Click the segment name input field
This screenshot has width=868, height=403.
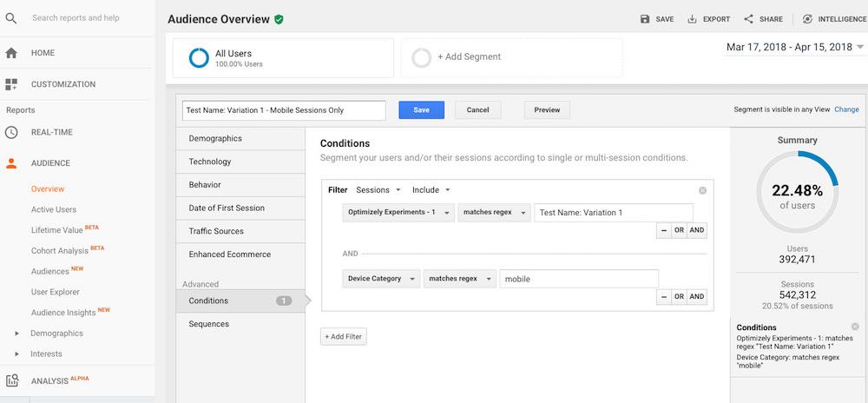[x=284, y=110]
